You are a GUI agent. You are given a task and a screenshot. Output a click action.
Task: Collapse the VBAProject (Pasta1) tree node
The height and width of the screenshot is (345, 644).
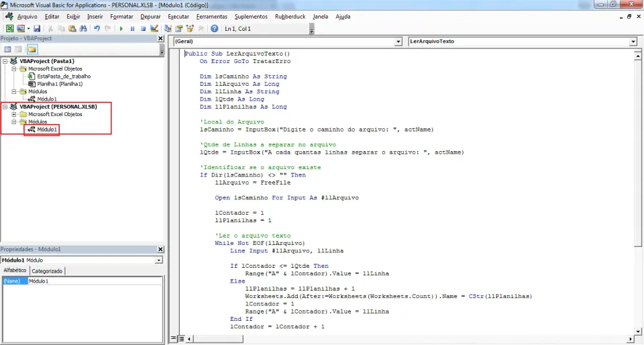(5, 61)
